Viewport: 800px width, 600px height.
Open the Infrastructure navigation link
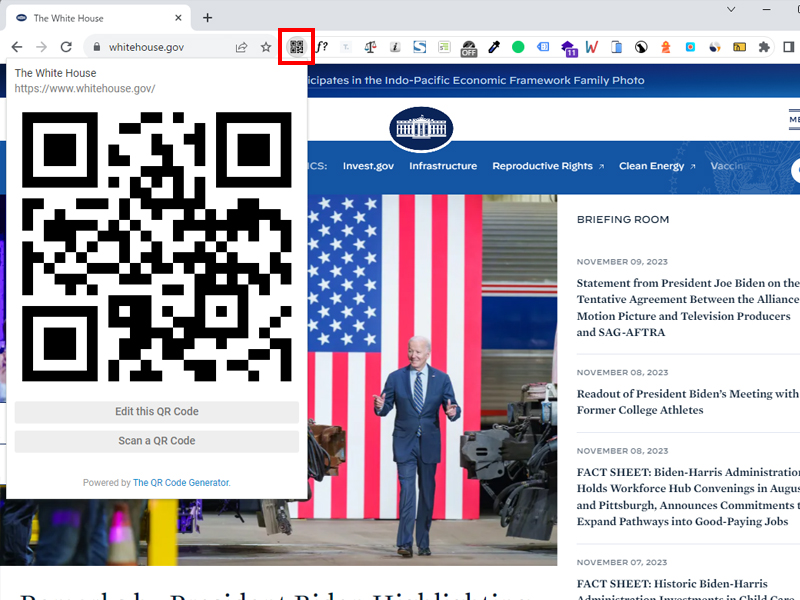[x=443, y=166]
